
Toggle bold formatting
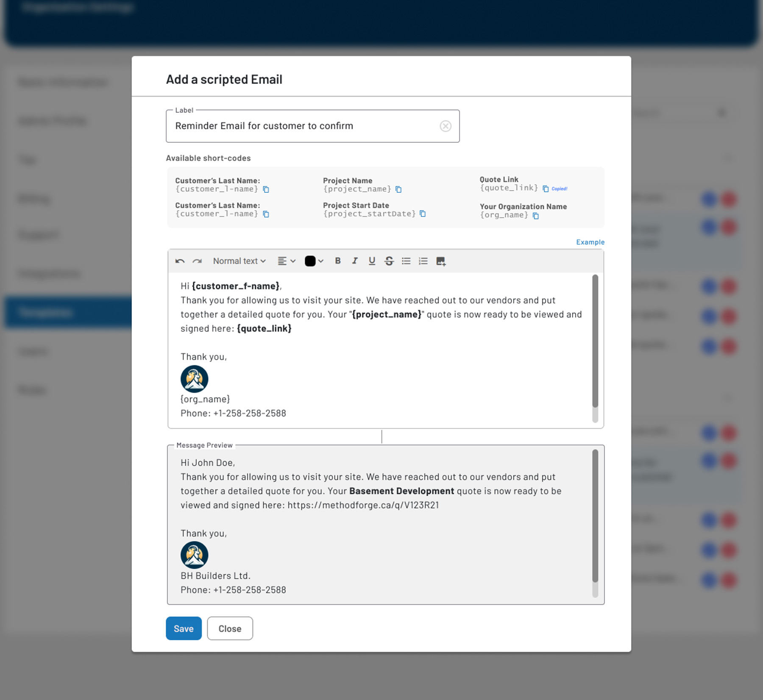pos(337,261)
